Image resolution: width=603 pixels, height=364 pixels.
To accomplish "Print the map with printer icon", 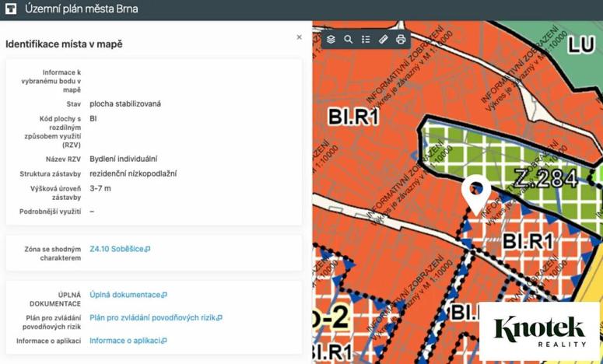I will pos(401,39).
